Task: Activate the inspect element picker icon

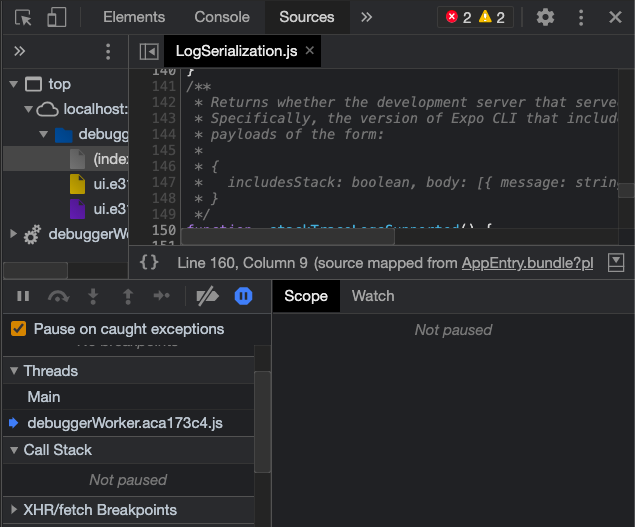Action: click(23, 17)
